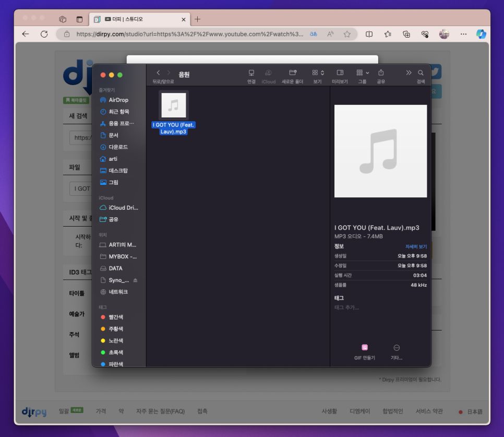Open Edge favorites list
This screenshot has height=437, width=504.
[388, 34]
